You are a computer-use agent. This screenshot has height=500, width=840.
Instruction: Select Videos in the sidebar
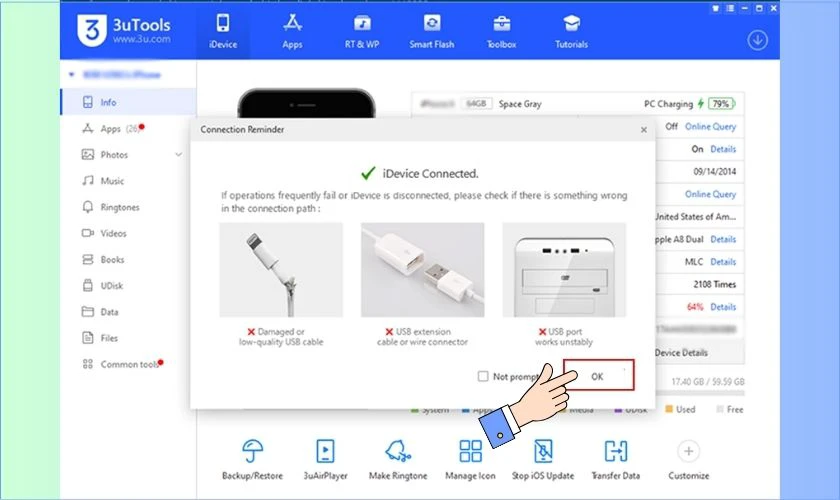click(129, 234)
